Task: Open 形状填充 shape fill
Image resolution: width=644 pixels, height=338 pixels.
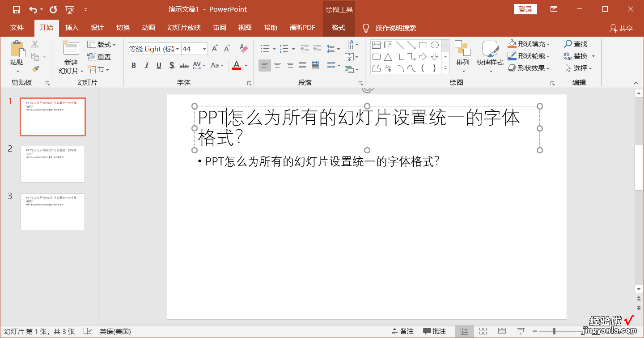Action: click(x=529, y=44)
